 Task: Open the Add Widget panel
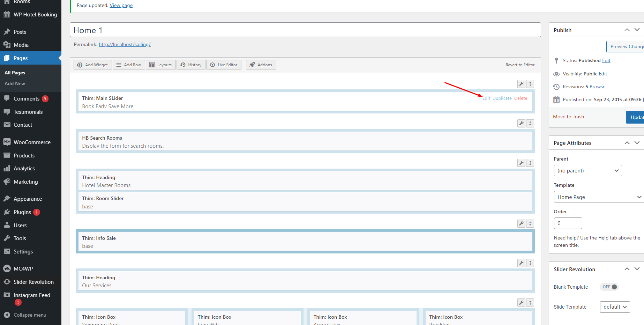click(92, 65)
